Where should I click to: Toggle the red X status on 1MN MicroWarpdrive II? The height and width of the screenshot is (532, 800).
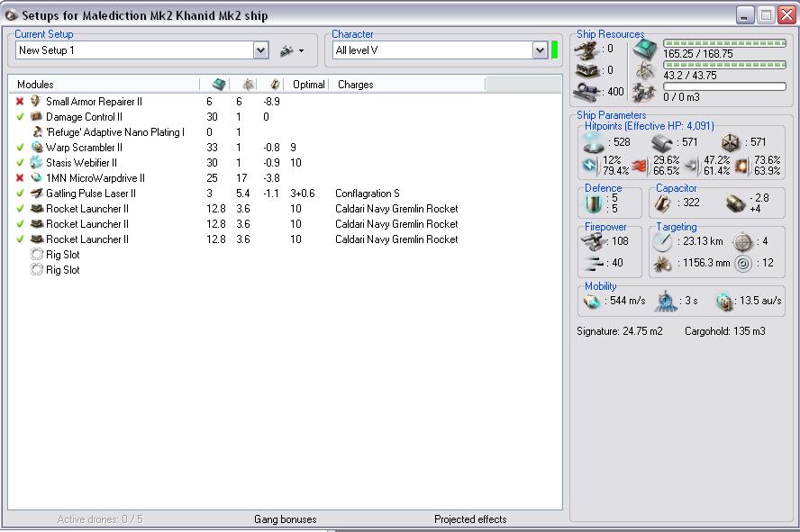(x=20, y=178)
